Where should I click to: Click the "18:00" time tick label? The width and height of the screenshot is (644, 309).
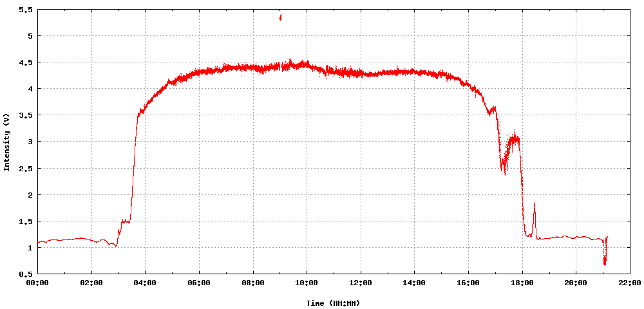pos(522,283)
